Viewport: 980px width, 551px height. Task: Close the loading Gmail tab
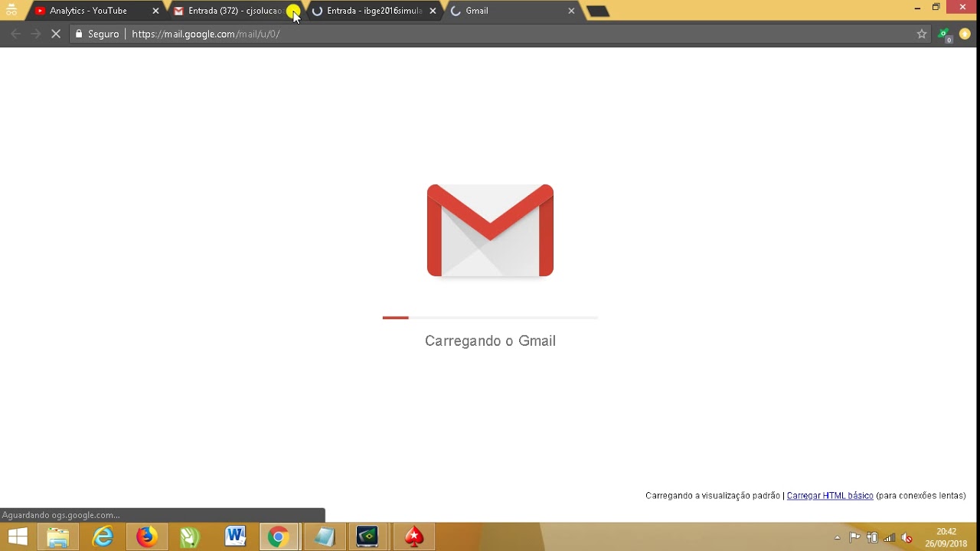[x=571, y=11]
